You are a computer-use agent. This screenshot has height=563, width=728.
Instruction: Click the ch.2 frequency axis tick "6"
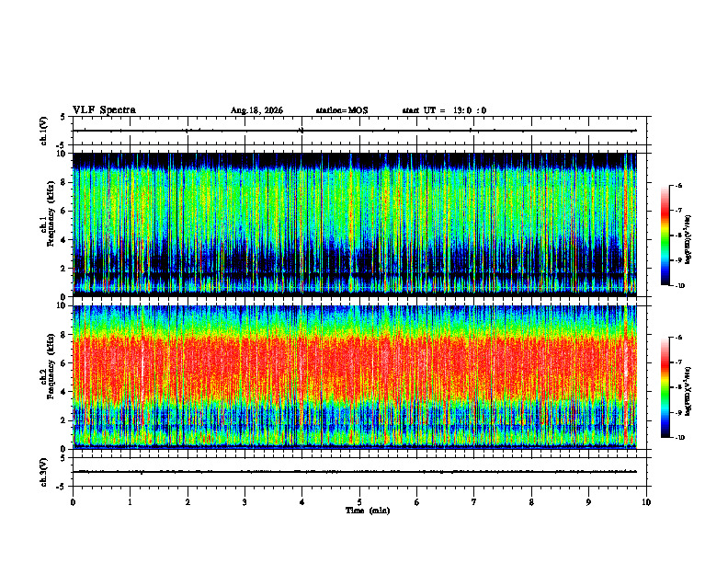pyautogui.click(x=63, y=362)
